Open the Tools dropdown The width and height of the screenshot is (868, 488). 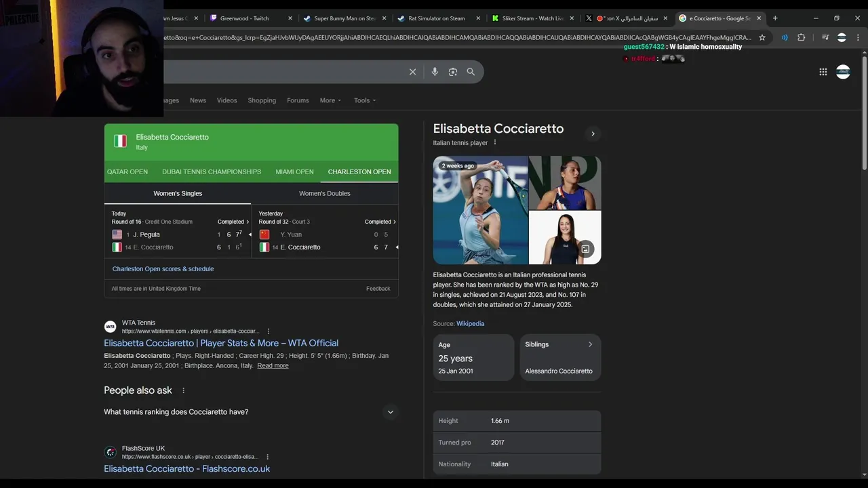click(365, 100)
